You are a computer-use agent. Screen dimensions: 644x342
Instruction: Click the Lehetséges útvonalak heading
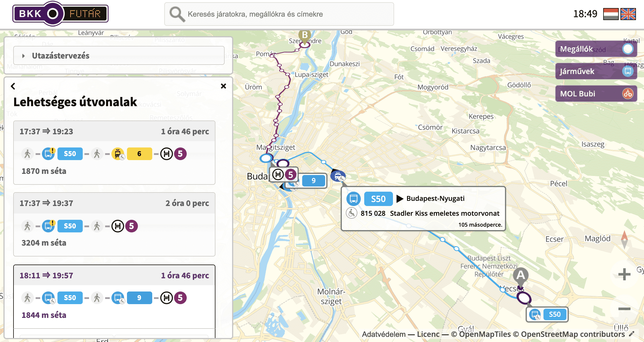click(x=75, y=102)
